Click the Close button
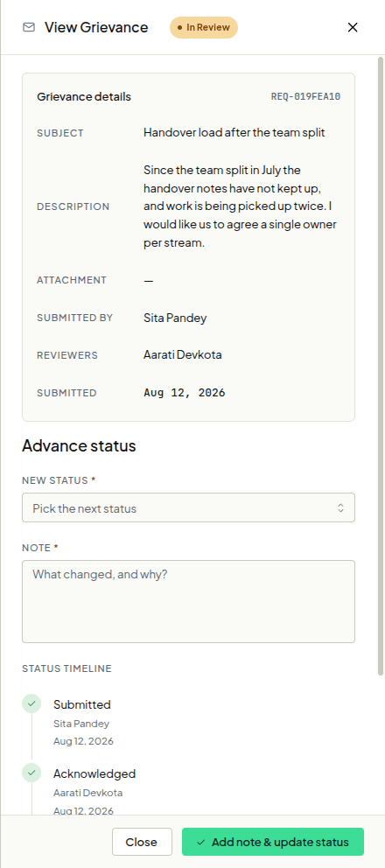 [141, 842]
